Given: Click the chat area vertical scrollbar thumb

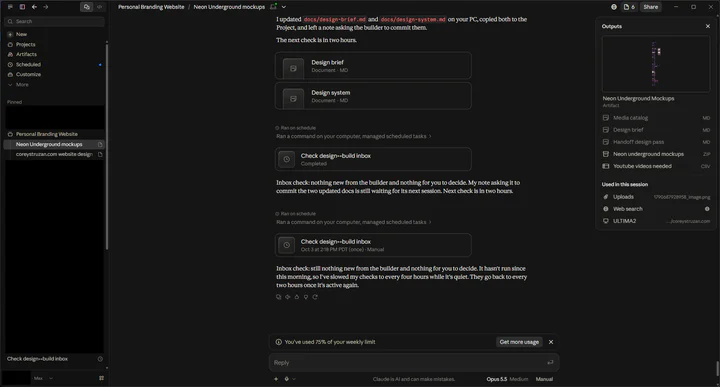Looking at the screenshot, I should pos(717,368).
